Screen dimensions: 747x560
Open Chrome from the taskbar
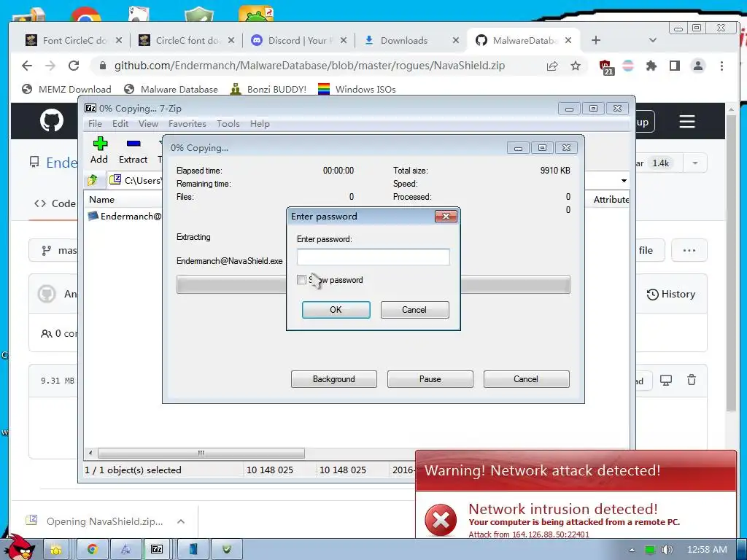[x=92, y=550]
